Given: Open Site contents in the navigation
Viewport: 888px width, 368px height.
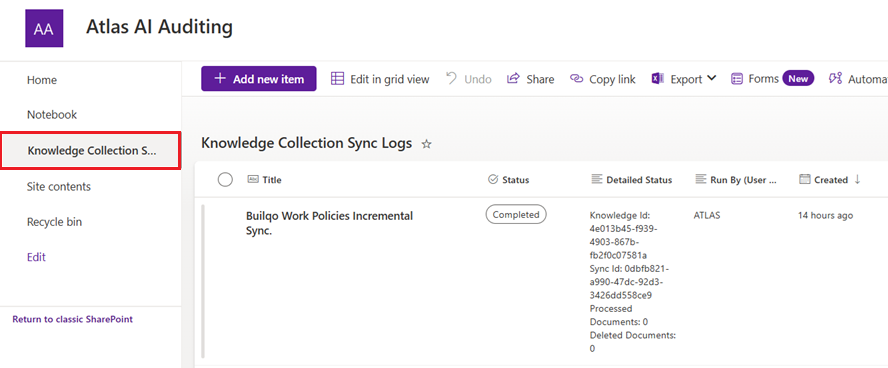Looking at the screenshot, I should tap(59, 186).
